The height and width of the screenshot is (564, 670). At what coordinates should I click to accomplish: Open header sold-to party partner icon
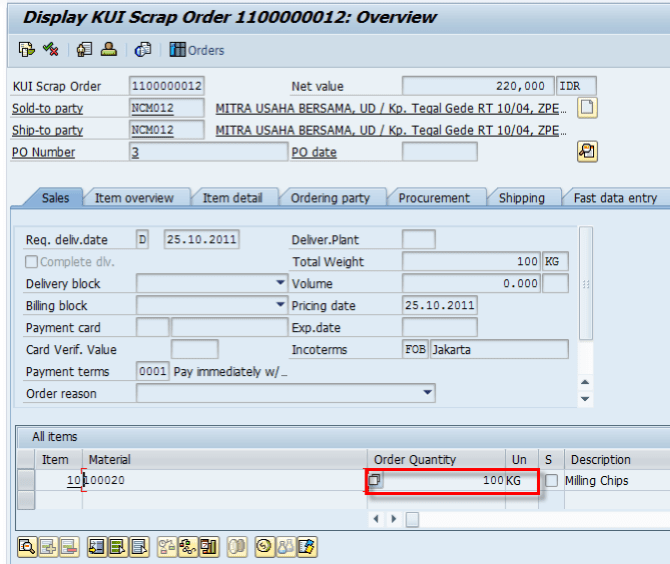(x=109, y=49)
